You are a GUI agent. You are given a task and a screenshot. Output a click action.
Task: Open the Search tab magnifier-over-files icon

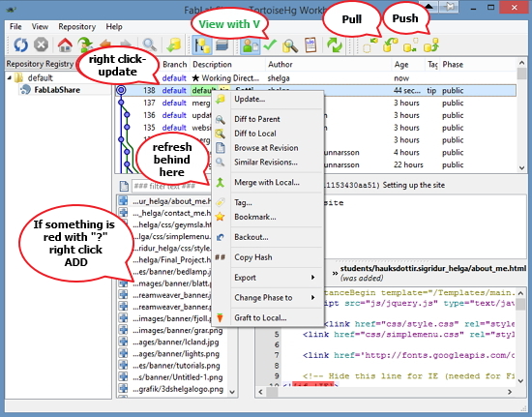pos(290,45)
